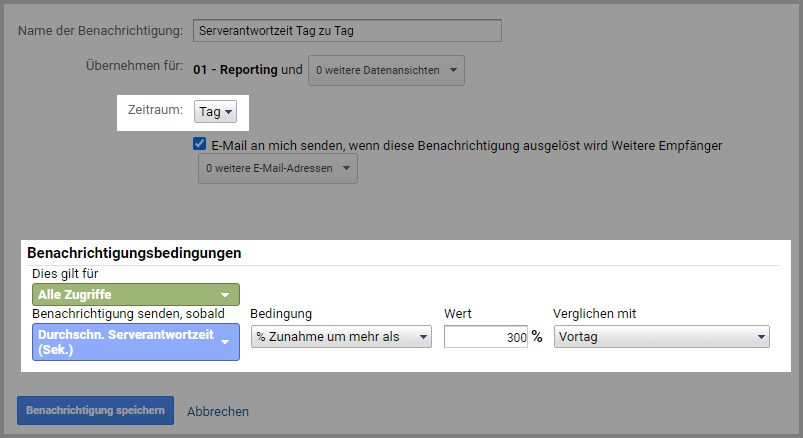Click the 'Bedingung' label

(x=281, y=314)
